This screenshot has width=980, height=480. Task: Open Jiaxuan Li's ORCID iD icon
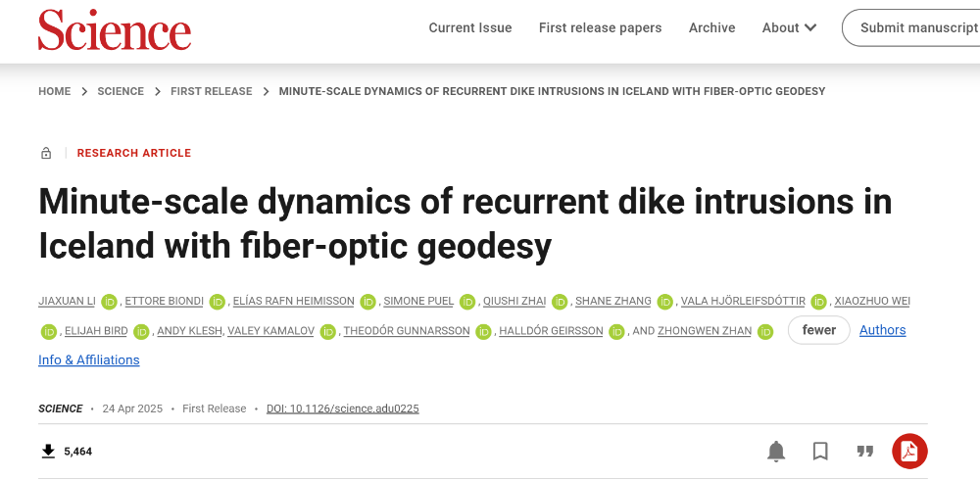(109, 302)
